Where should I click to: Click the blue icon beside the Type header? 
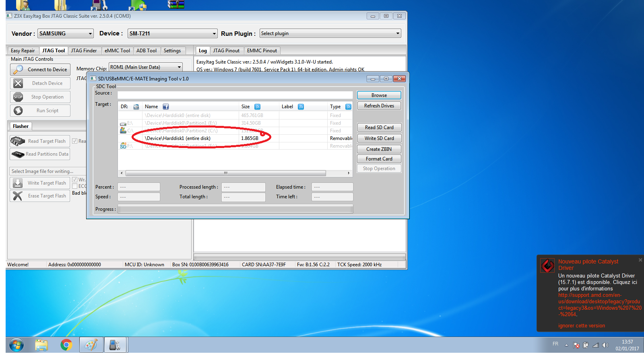click(349, 107)
